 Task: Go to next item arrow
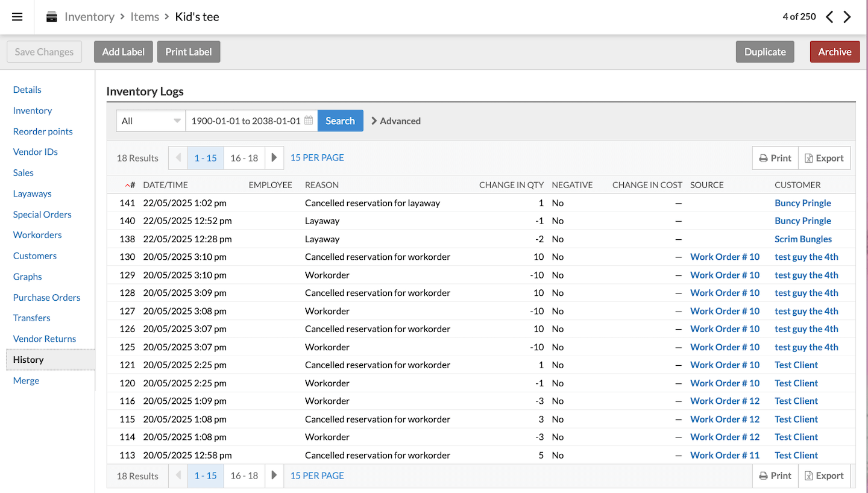tap(848, 17)
